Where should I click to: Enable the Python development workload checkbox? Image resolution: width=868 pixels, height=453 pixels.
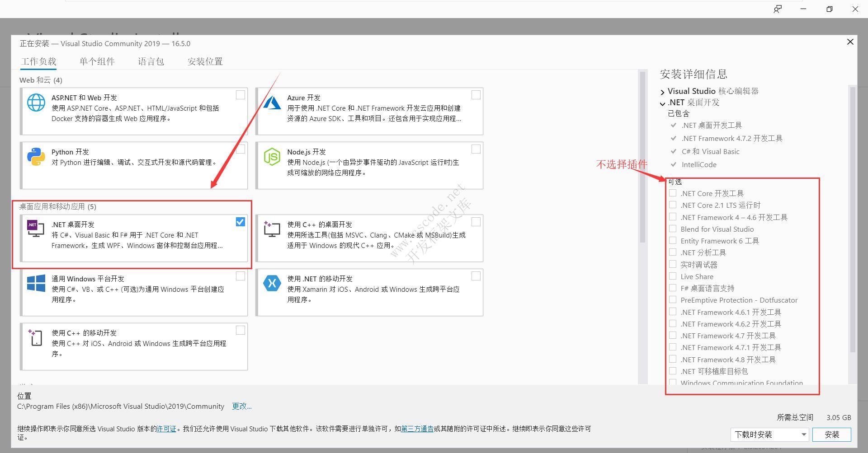(x=240, y=149)
